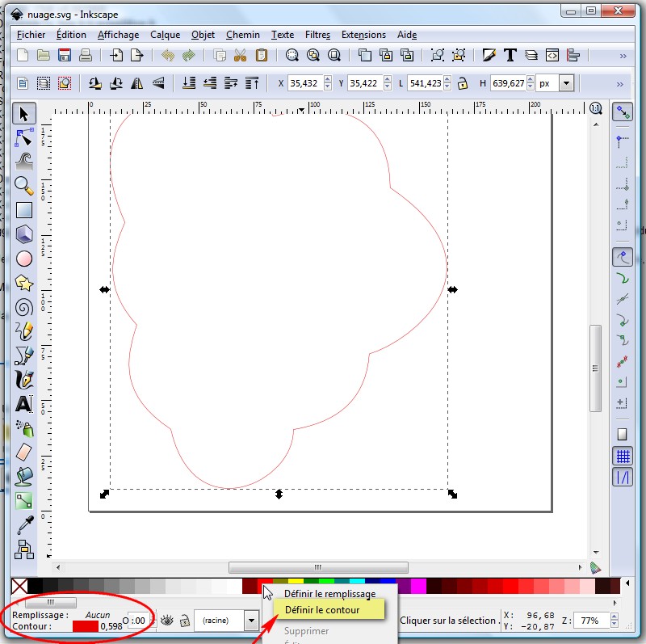This screenshot has height=644, width=646.
Task: Click the horizontal canvas scrollbar thumb
Action: pyautogui.click(x=318, y=567)
